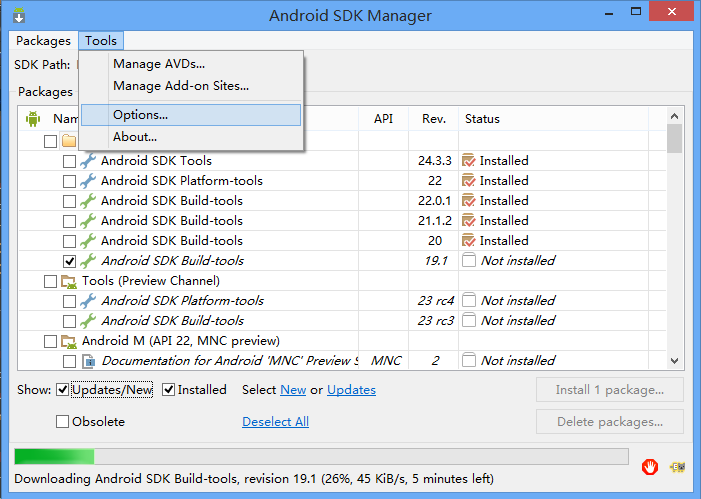Open Options... from Tools menu
This screenshot has height=499, width=701.
coord(191,115)
